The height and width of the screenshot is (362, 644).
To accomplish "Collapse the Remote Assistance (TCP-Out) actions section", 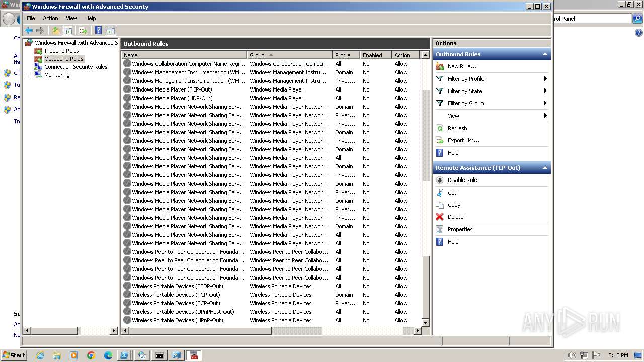I will 544,168.
